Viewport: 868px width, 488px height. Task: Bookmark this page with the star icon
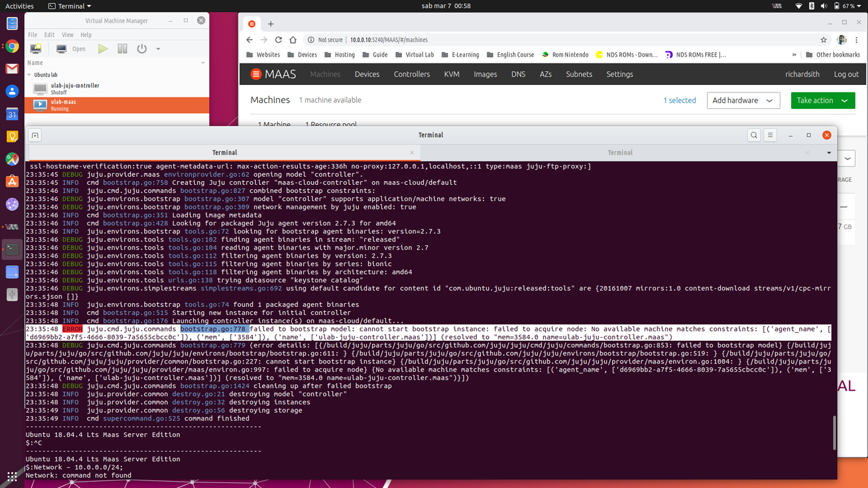coord(823,40)
